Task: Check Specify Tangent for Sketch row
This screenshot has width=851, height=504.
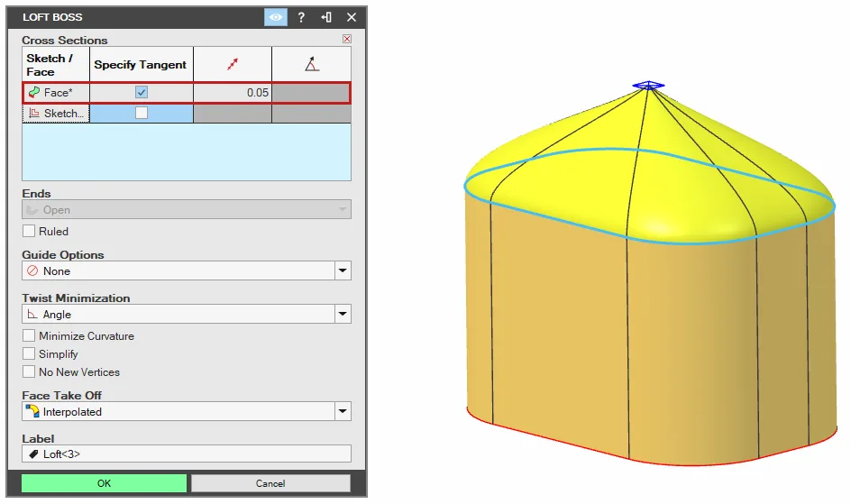Action: click(x=142, y=113)
